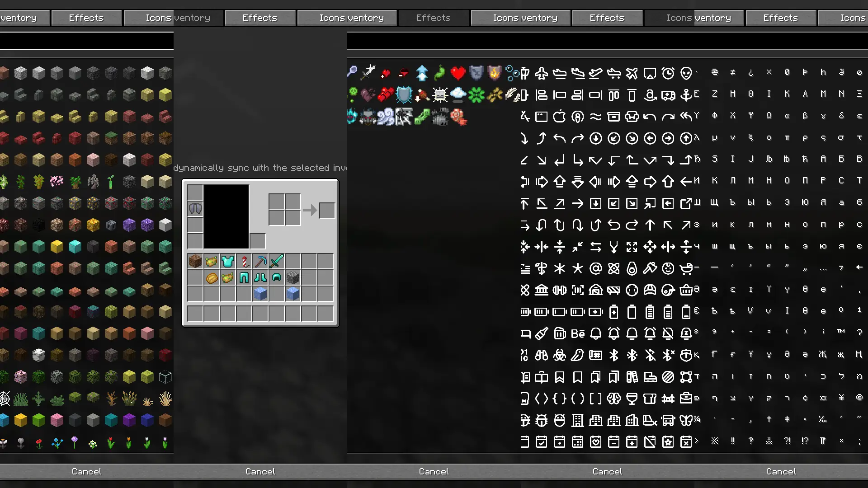
Task: Select the shopping basket glyph icon
Action: coord(686,290)
